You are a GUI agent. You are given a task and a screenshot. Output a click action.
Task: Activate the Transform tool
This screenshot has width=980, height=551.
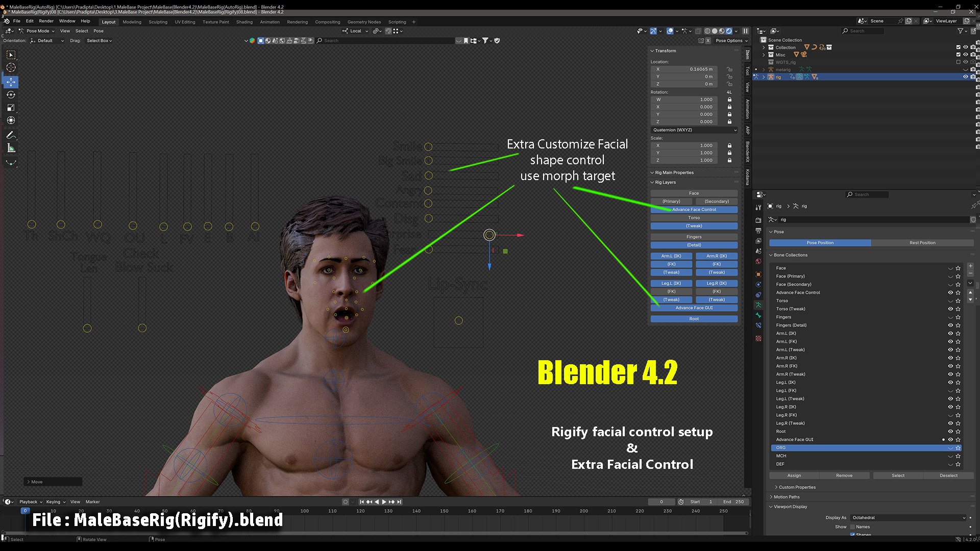pos(11,120)
